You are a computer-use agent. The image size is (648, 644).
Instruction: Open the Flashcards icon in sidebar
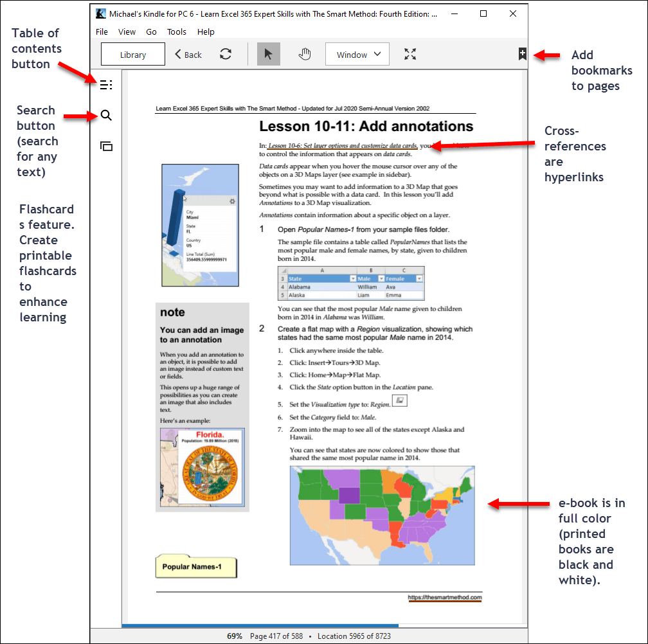click(106, 146)
